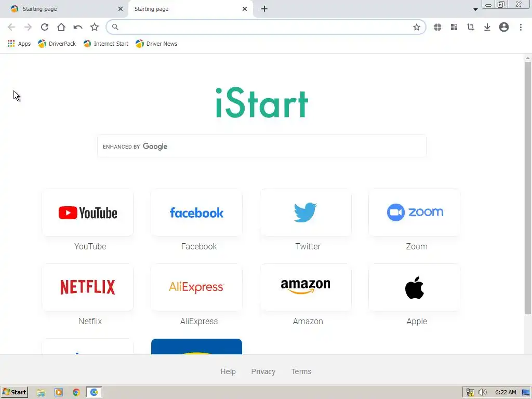Click the scrollbar up arrow

coord(528,58)
